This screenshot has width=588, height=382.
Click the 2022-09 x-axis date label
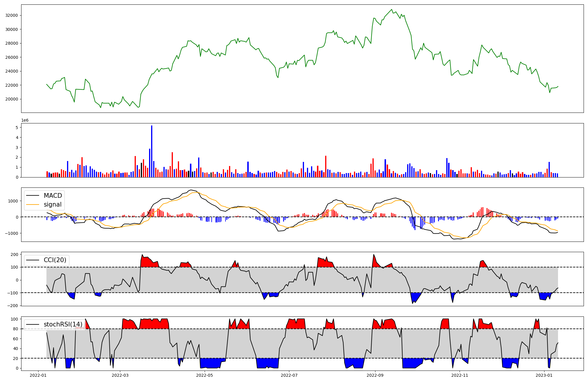click(x=375, y=375)
